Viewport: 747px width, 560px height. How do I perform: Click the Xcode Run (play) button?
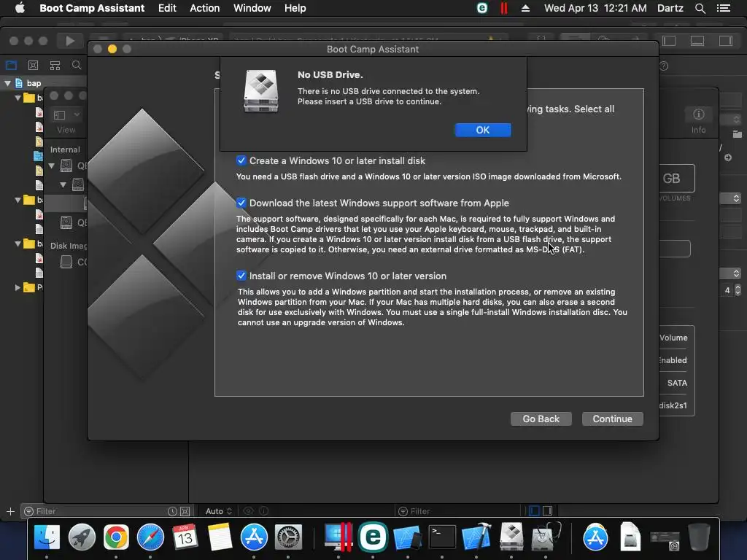tap(69, 41)
